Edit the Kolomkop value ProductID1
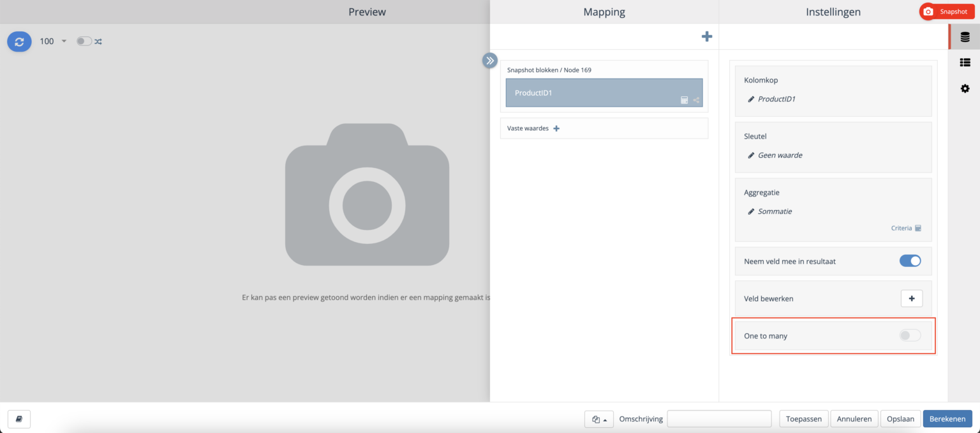This screenshot has width=980, height=433. point(776,99)
